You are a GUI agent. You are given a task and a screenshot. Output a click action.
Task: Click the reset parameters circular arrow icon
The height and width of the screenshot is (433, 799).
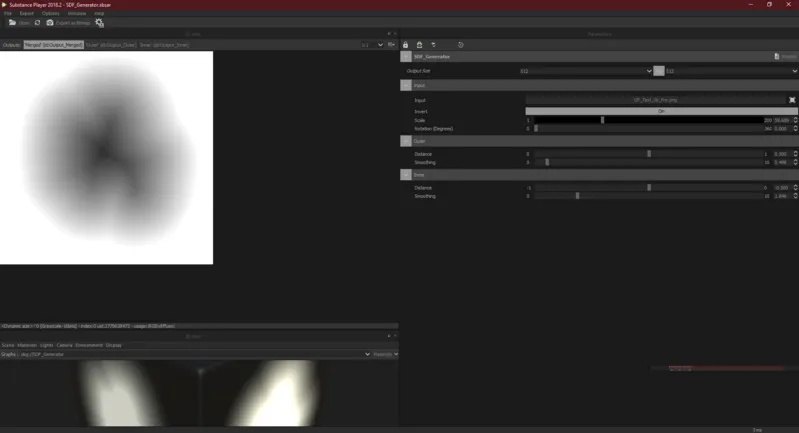point(460,45)
